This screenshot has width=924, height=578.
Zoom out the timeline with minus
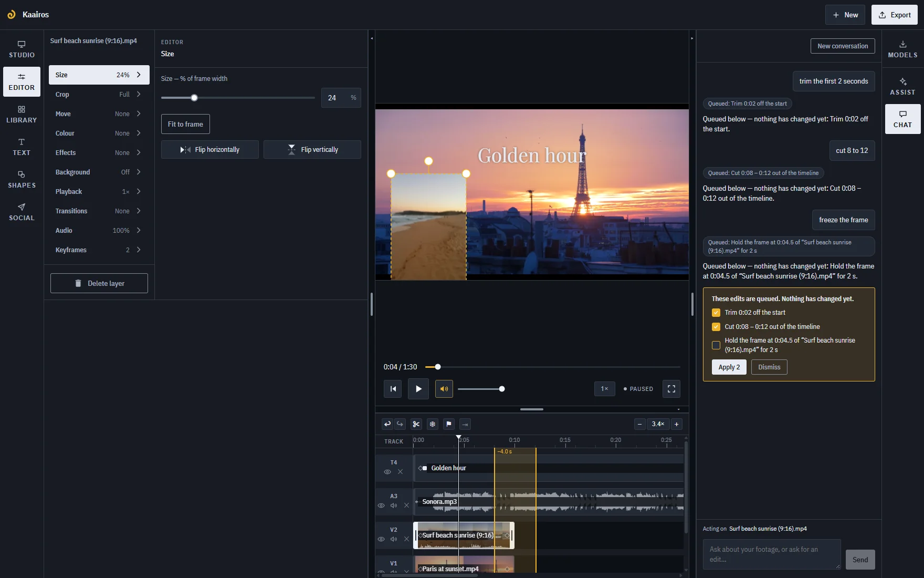pyautogui.click(x=639, y=424)
